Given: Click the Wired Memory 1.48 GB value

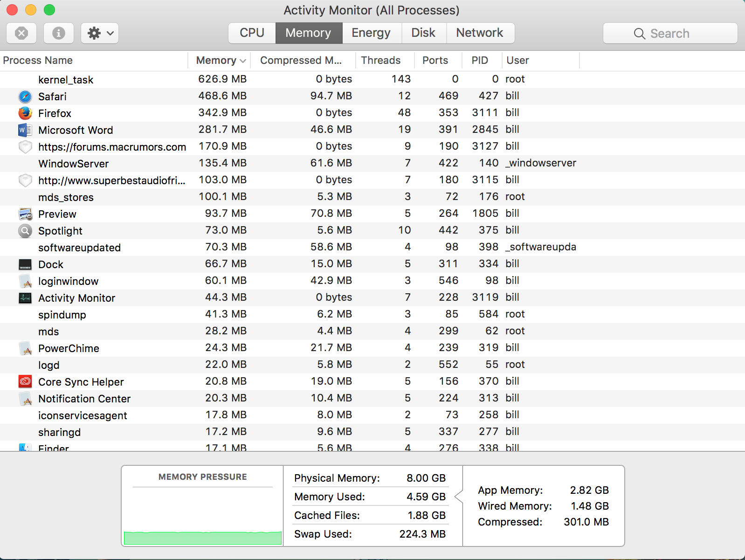Looking at the screenshot, I should pos(590,506).
